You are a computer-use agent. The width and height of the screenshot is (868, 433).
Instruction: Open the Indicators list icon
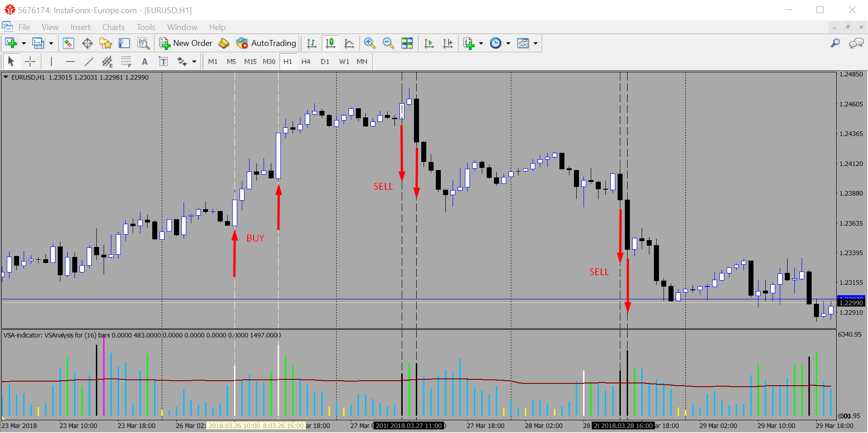point(469,43)
